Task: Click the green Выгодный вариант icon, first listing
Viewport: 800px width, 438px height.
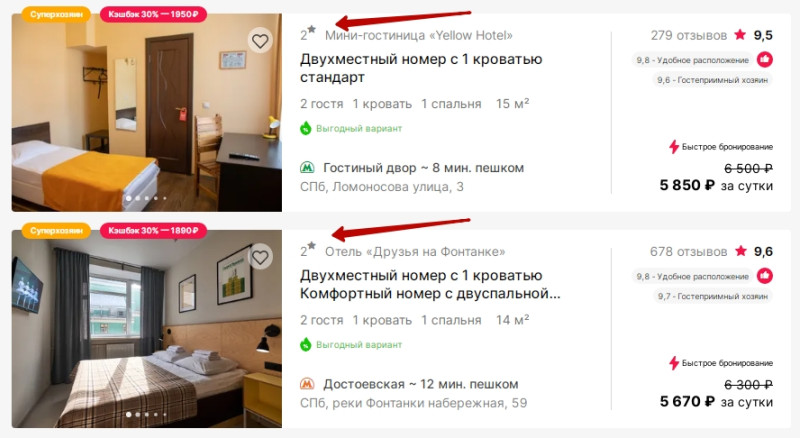Action: point(306,128)
